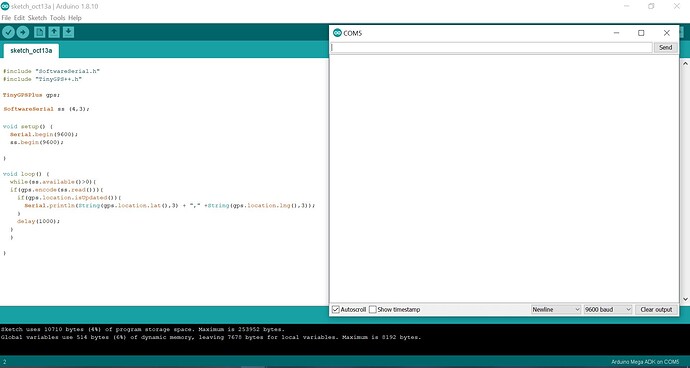Toggle the Autoscroll checkbox
This screenshot has height=368, width=690.
[336, 309]
